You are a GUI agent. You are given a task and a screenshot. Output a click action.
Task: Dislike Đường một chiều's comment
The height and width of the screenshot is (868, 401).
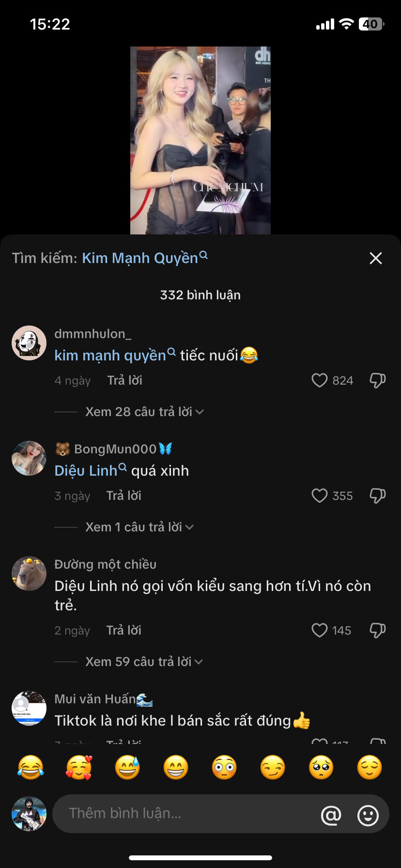377,630
